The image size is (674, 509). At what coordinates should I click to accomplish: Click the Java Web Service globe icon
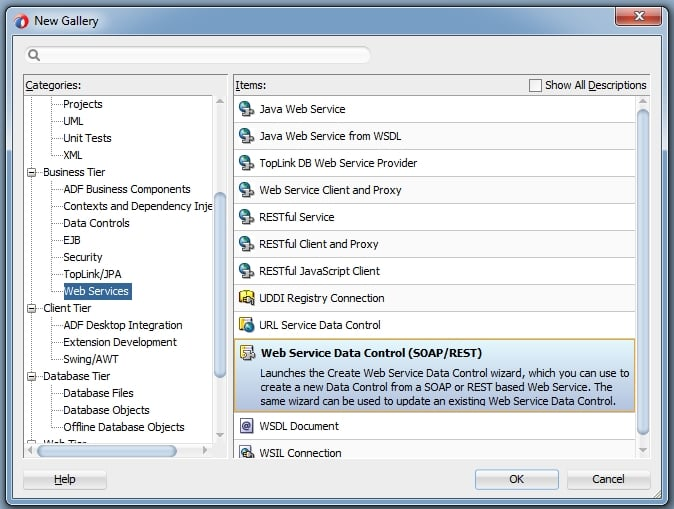point(246,109)
